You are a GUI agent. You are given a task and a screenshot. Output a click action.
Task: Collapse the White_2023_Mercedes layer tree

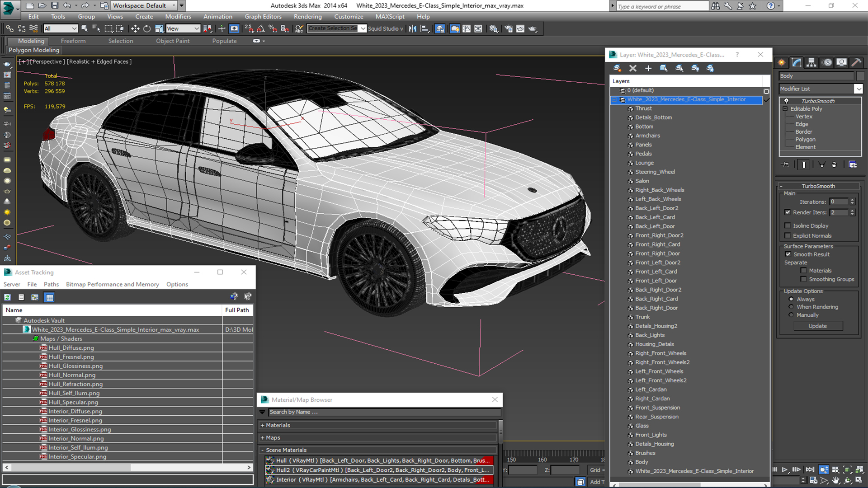coord(614,99)
